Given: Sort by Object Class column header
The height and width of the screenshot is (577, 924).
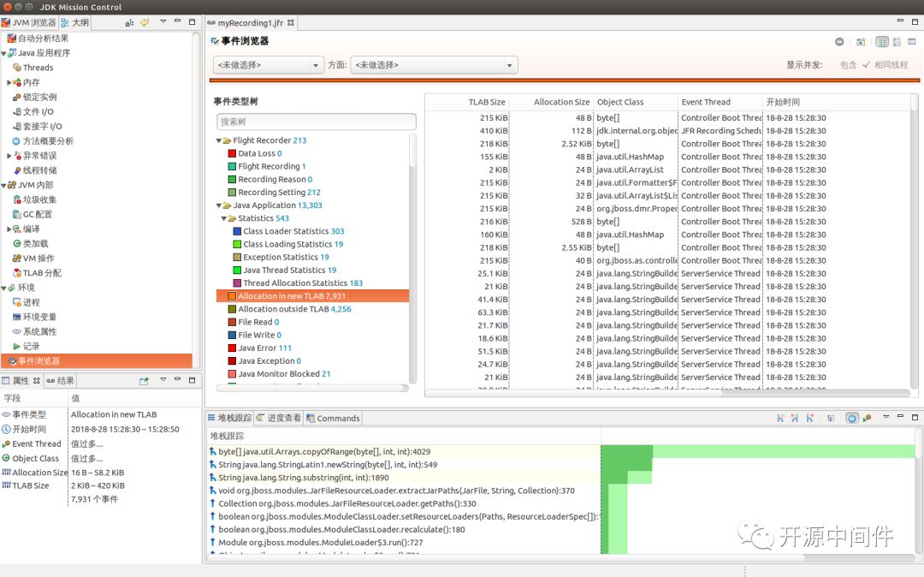Looking at the screenshot, I should 635,102.
